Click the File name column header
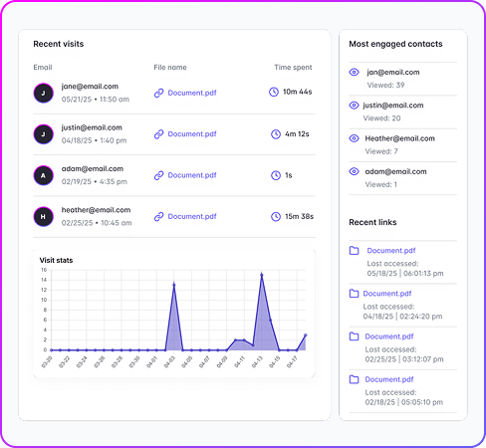This screenshot has height=448, width=486. 170,68
